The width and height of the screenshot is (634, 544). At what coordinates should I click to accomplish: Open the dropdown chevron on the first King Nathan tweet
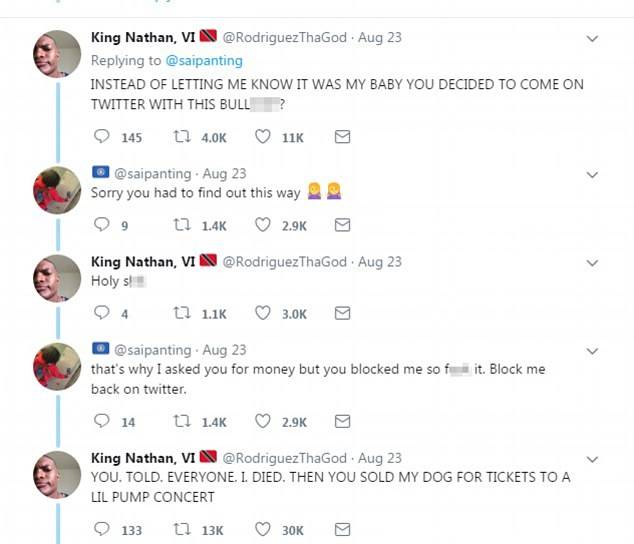click(592, 39)
